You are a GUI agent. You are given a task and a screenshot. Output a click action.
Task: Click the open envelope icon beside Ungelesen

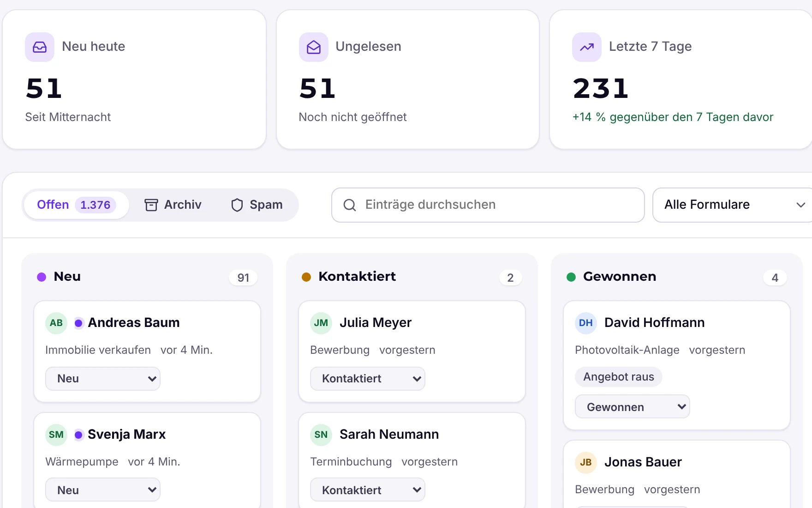314,47
